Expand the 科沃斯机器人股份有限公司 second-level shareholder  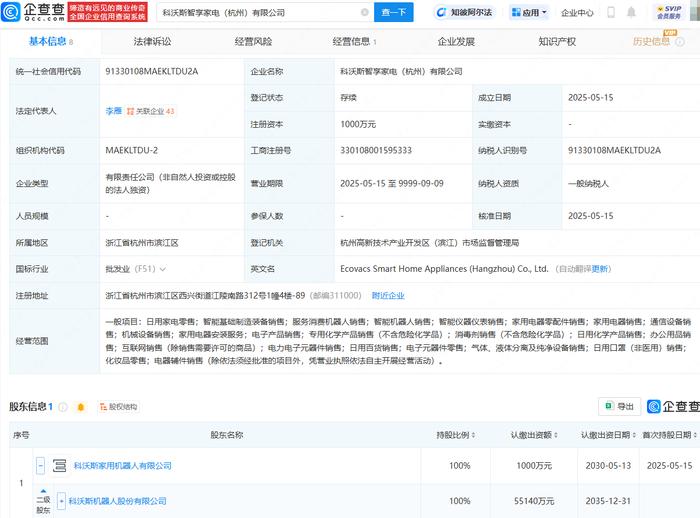point(61,501)
